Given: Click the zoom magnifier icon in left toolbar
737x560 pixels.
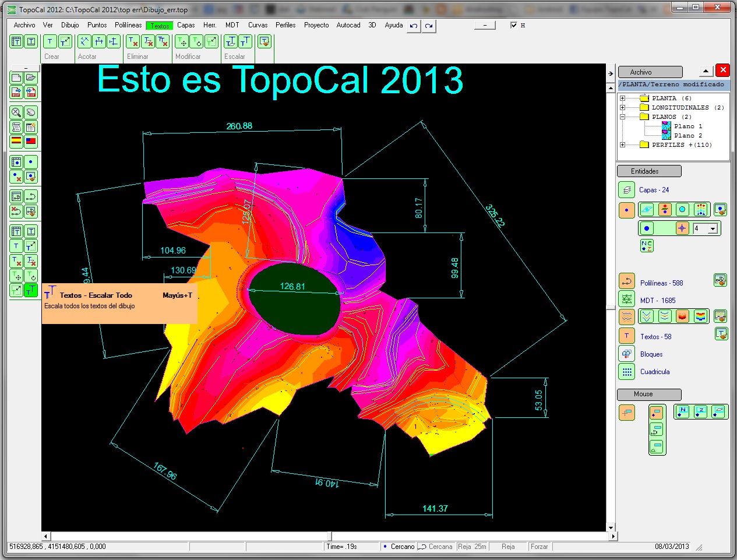Looking at the screenshot, I should point(16,112).
